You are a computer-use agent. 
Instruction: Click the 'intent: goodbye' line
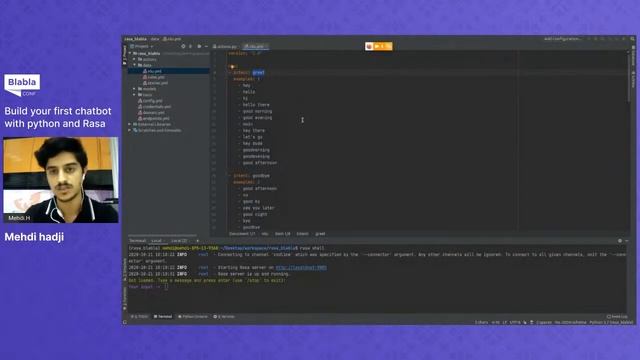pyautogui.click(x=251, y=176)
